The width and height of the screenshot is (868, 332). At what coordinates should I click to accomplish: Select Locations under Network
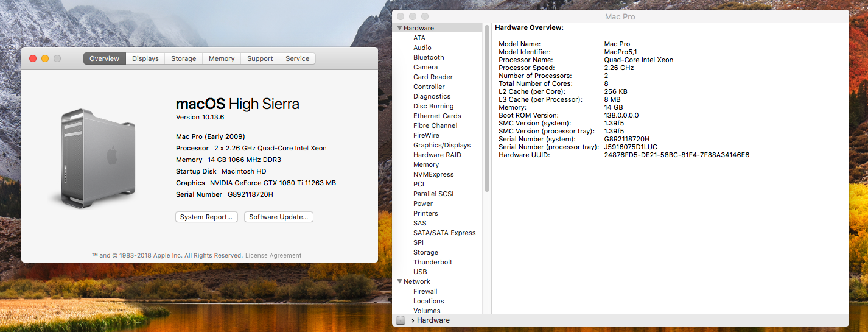pos(429,301)
